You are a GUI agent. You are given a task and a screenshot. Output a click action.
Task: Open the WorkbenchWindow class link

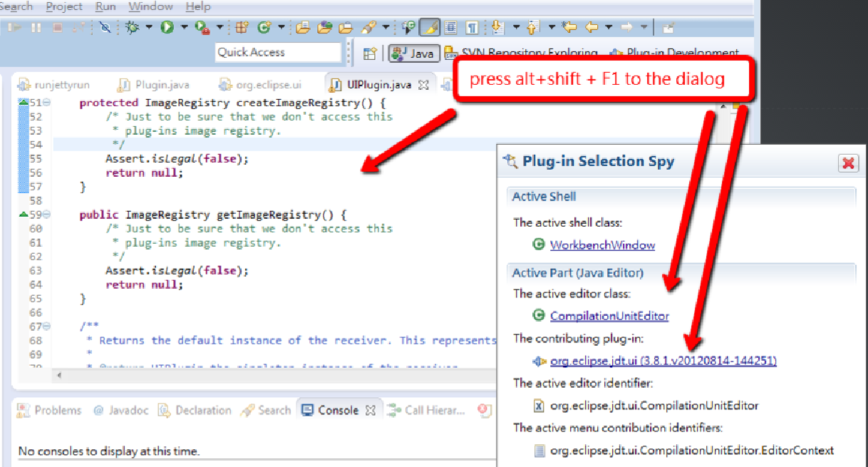point(602,245)
